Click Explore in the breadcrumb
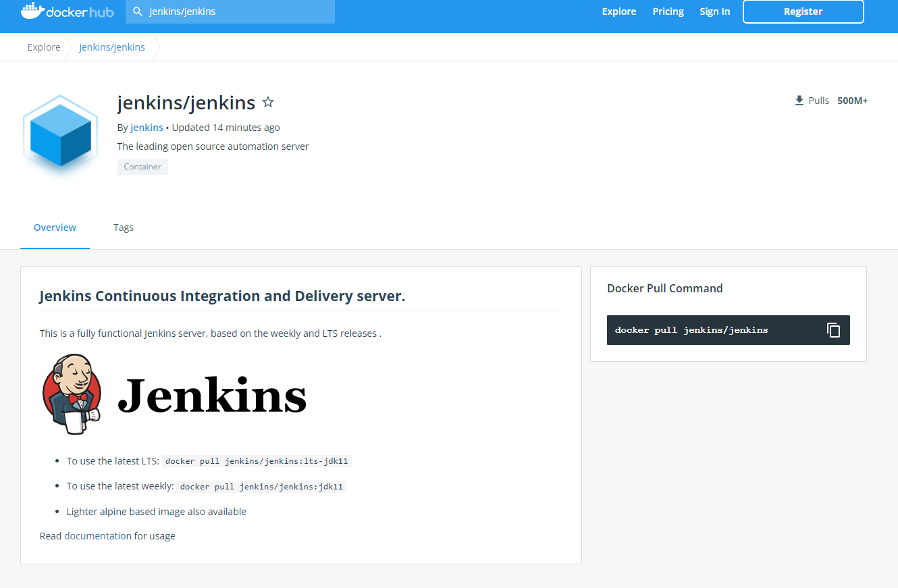The image size is (898, 588). (x=44, y=47)
